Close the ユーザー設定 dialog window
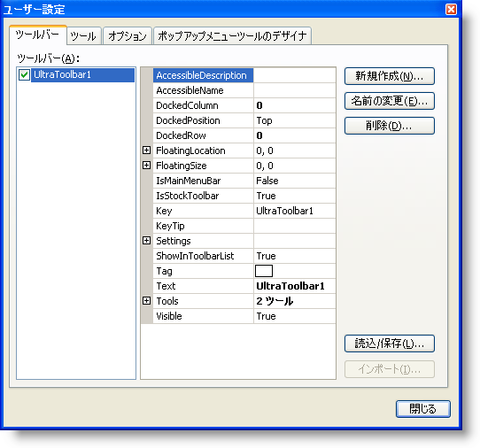Screen dimensions: 480x448 [451, 9]
